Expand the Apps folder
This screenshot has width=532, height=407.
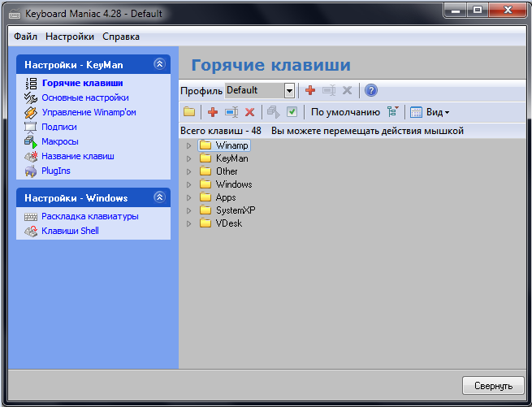click(x=189, y=197)
